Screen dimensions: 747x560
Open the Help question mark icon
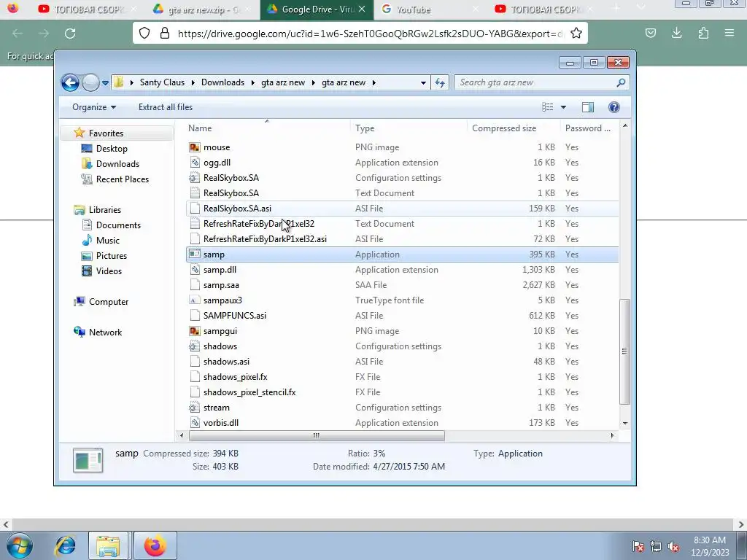click(x=614, y=107)
